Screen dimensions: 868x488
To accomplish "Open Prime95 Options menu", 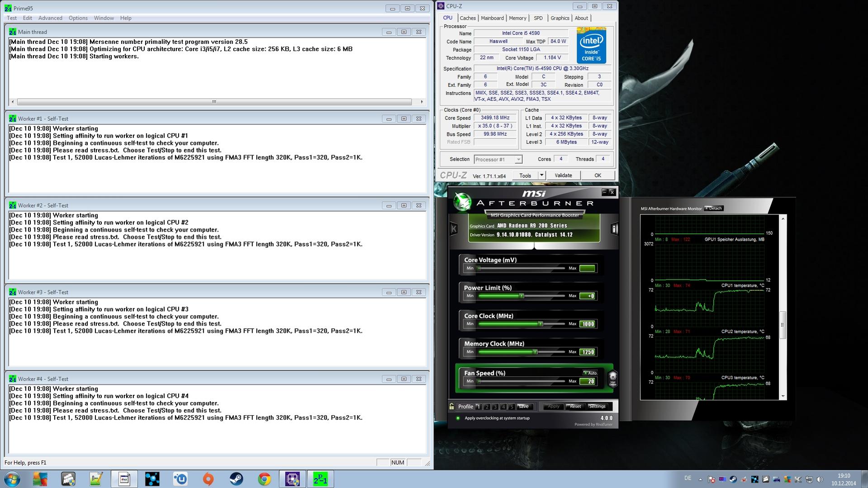I will (x=78, y=18).
